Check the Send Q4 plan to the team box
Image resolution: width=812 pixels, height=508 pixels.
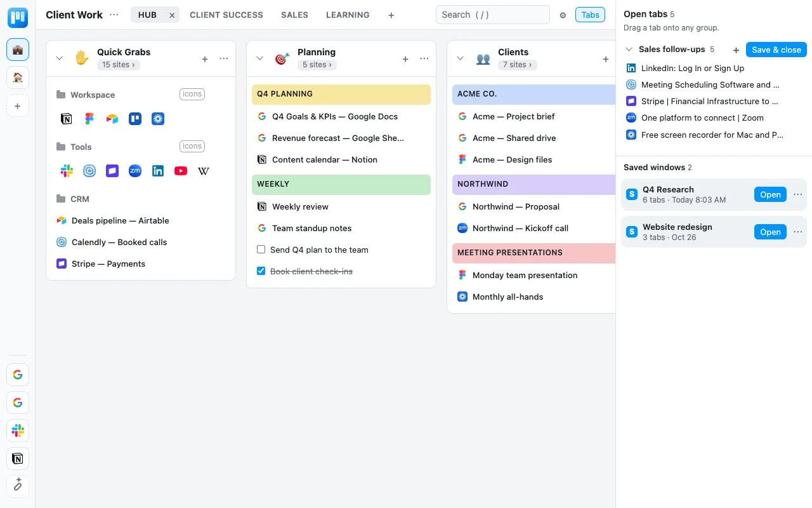pyautogui.click(x=261, y=250)
